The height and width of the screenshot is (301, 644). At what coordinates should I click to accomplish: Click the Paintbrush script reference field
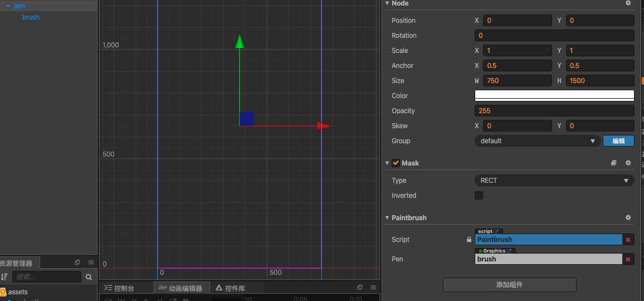click(549, 239)
